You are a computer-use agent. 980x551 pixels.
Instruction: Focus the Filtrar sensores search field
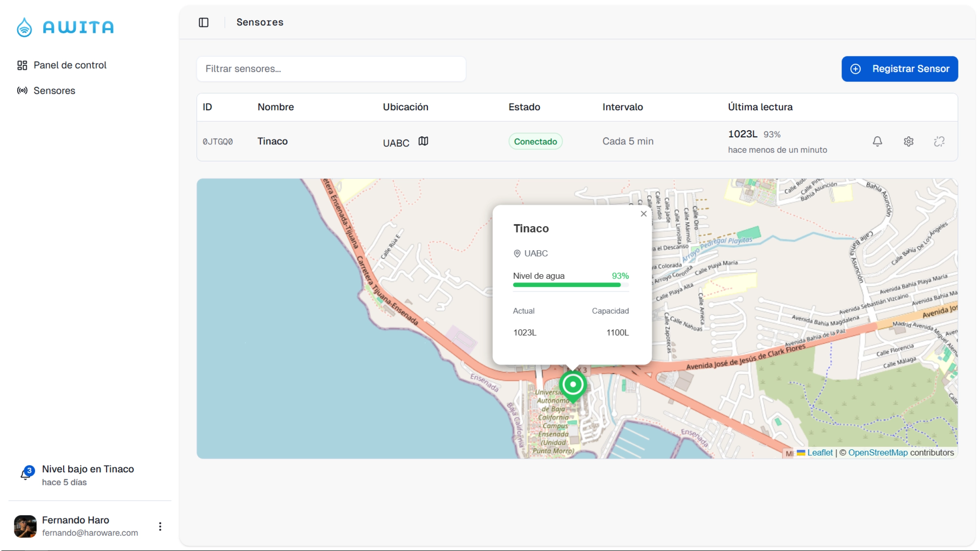331,69
